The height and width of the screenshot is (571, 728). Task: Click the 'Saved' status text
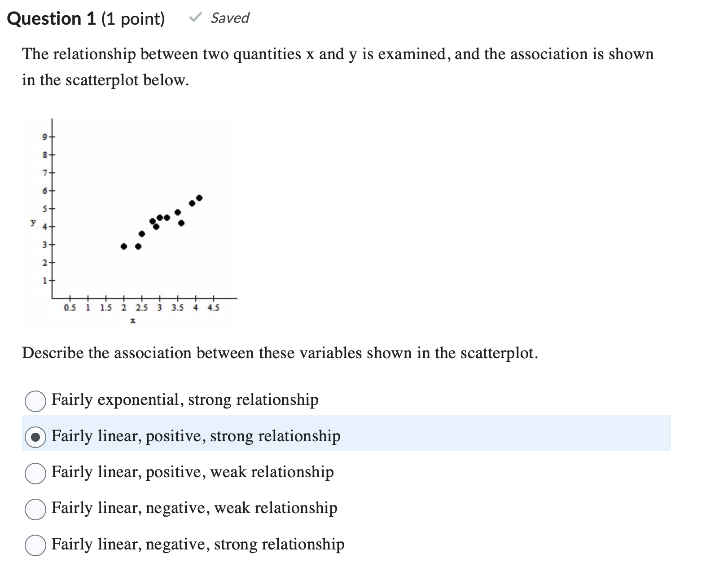(x=229, y=18)
